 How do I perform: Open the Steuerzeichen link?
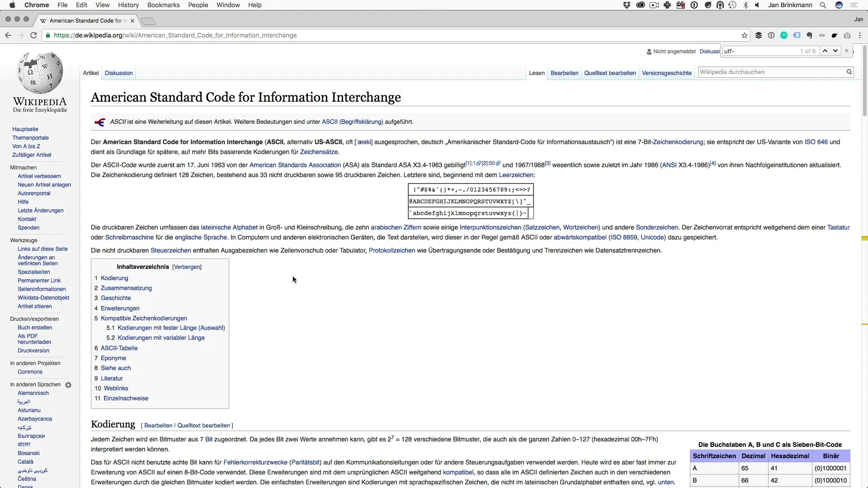tap(171, 250)
